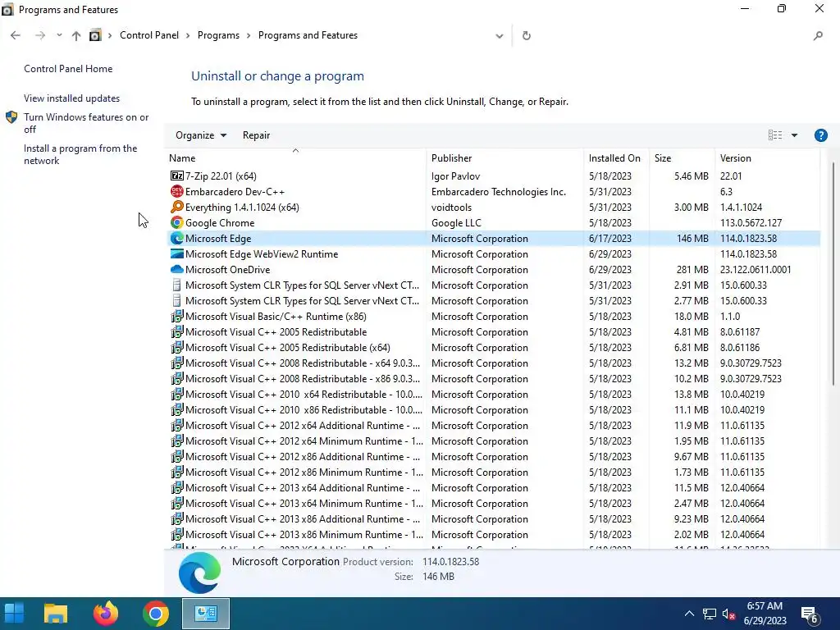
Task: Click the muted volume tray icon
Action: (728, 614)
